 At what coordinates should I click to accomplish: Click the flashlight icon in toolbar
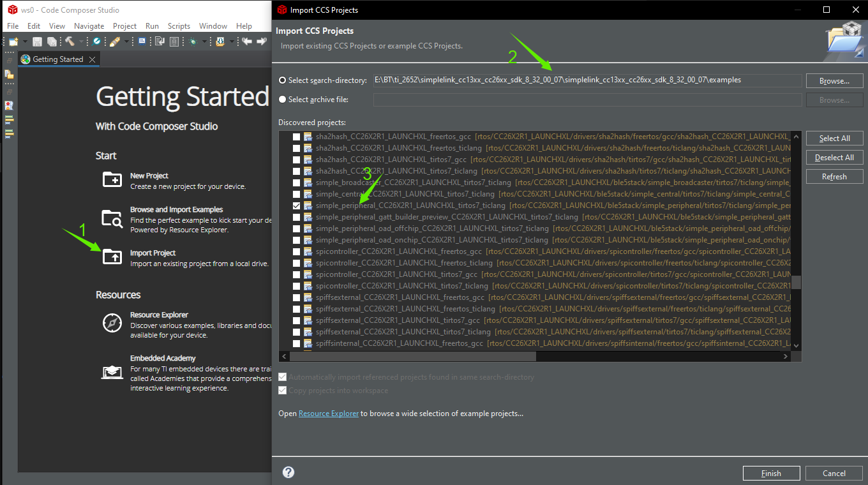tap(115, 41)
